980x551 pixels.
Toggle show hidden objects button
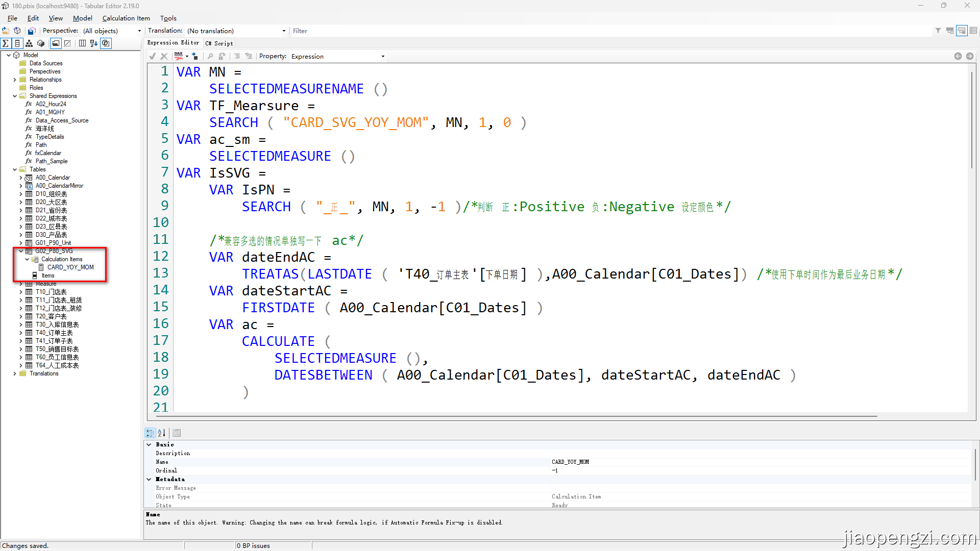(x=67, y=43)
